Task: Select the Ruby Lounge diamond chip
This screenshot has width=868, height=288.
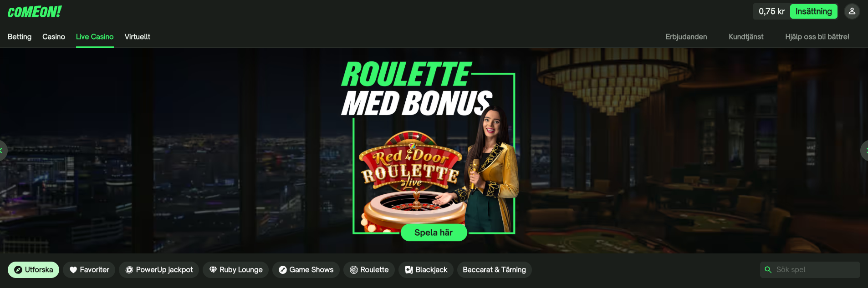Action: tap(235, 270)
